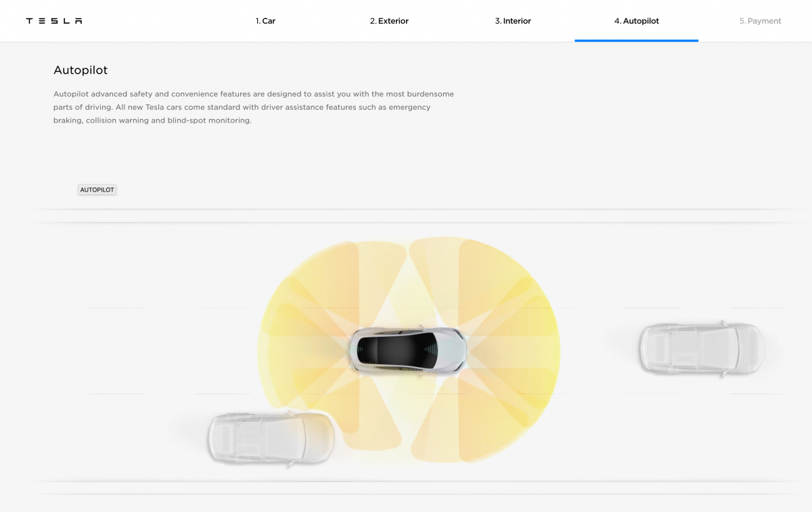Click the dark glass roof of center car
The height and width of the screenshot is (512, 812).
(396, 349)
